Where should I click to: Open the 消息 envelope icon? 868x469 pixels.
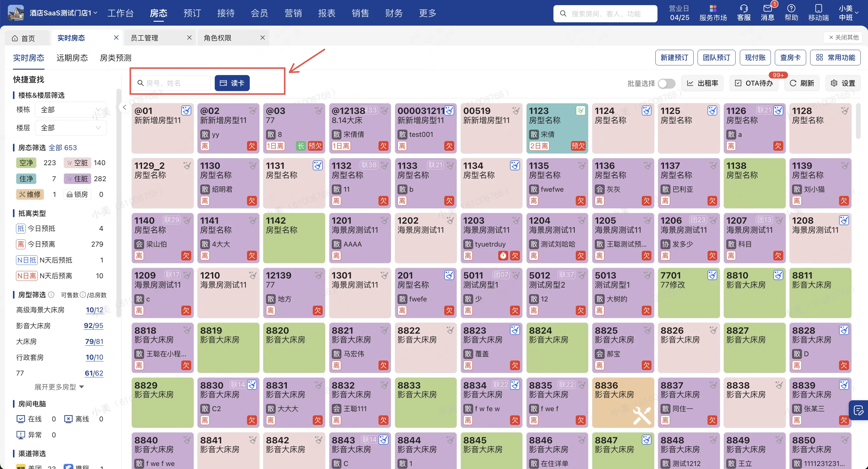(767, 13)
